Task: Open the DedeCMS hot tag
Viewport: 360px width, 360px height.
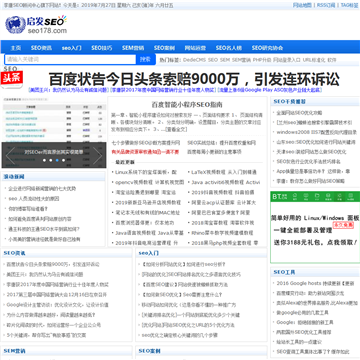Action: coord(194,60)
